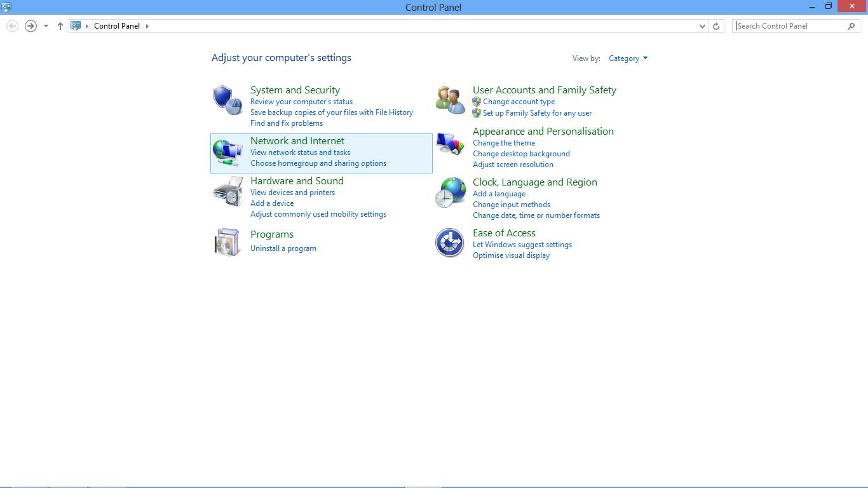Open the recent locations dropdown arrow
Viewport: 868px width, 488px height.
[46, 26]
